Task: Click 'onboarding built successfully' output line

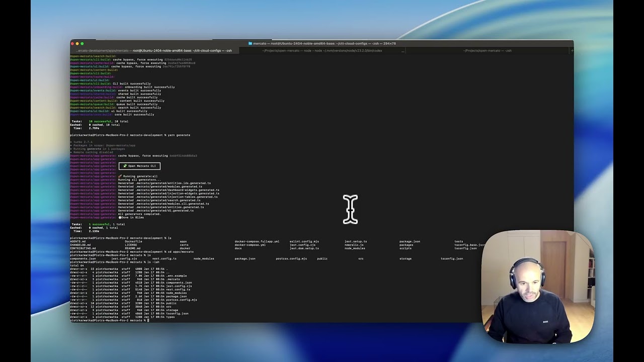Action: 149,87
